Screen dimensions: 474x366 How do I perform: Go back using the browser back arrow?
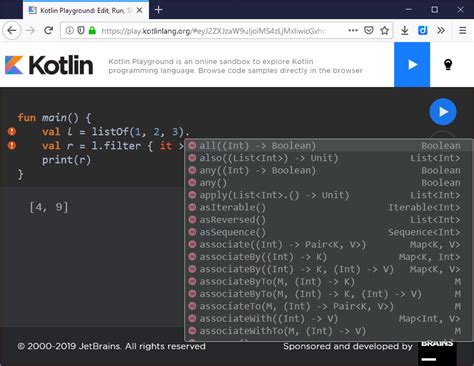point(12,31)
